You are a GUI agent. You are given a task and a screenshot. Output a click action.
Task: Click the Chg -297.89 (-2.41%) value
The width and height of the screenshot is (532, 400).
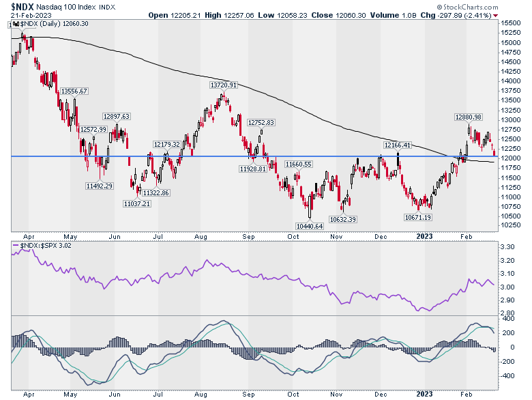pos(456,15)
